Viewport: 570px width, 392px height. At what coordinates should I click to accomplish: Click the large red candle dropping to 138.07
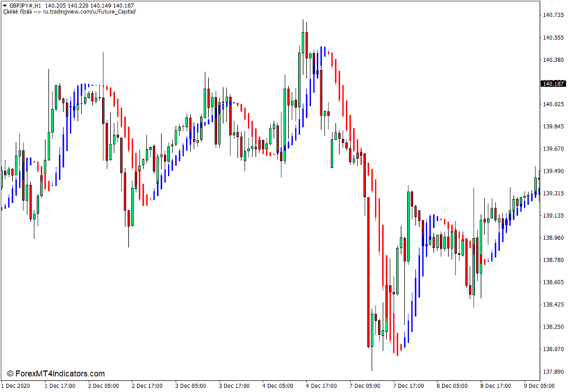pos(369,271)
